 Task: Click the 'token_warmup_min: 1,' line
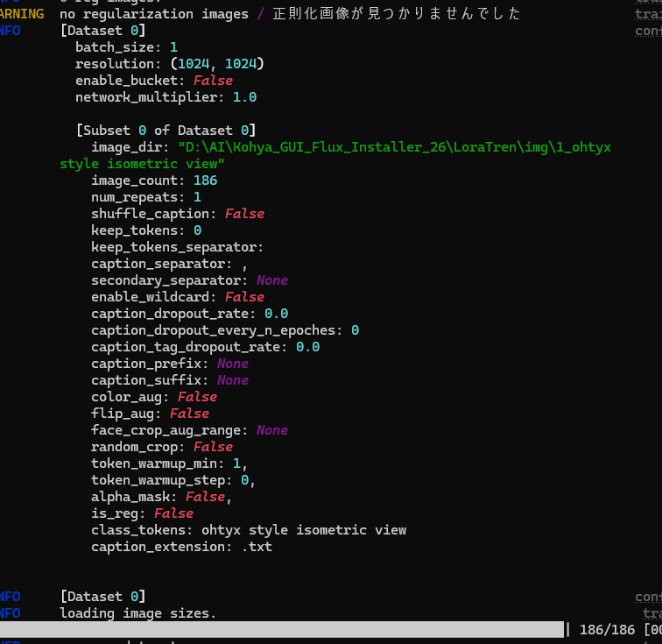tap(170, 464)
